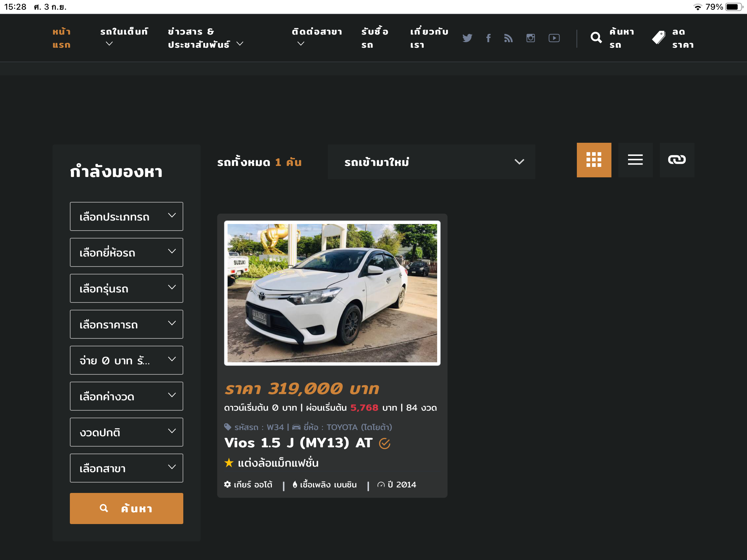Open the RSS feed icon
The image size is (747, 560).
click(x=508, y=38)
